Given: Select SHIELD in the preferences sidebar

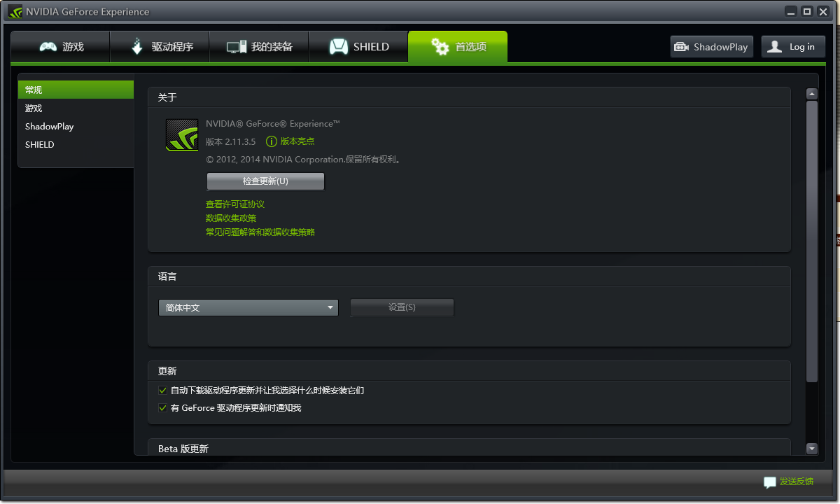Looking at the screenshot, I should [76, 144].
